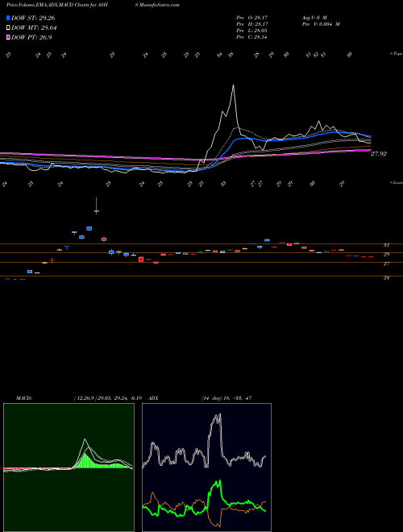Click the white DOW MT legend swatch
The height and width of the screenshot is (532, 403).
click(x=8, y=28)
